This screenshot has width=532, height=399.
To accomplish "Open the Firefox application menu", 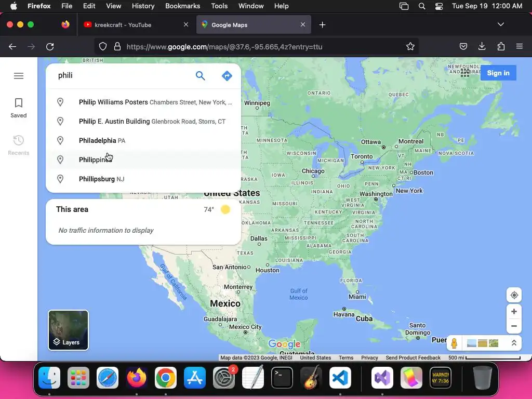I will pos(520,46).
